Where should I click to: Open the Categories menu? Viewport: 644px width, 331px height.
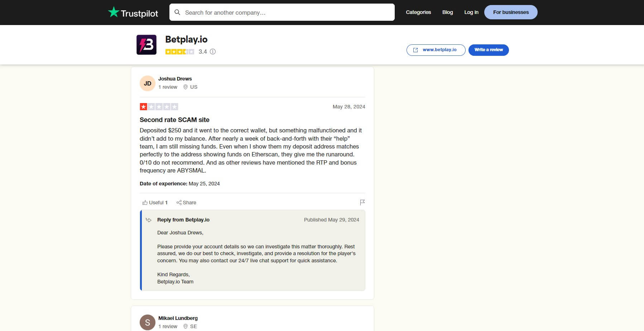pyautogui.click(x=418, y=12)
